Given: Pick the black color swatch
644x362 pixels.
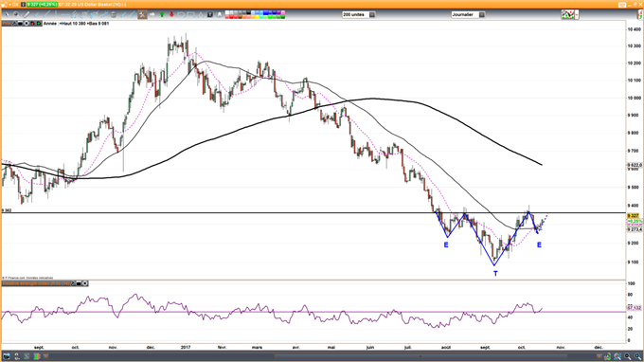Looking at the screenshot, I should coord(248,12).
